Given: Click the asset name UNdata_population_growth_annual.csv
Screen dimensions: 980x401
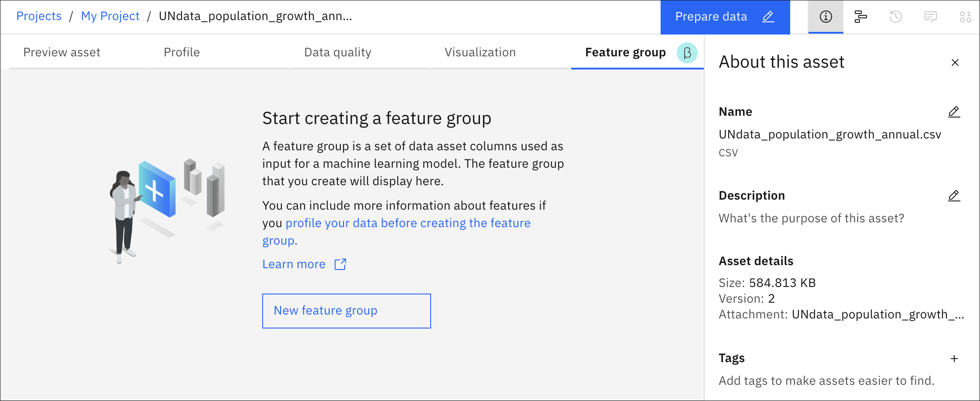Looking at the screenshot, I should point(830,134).
